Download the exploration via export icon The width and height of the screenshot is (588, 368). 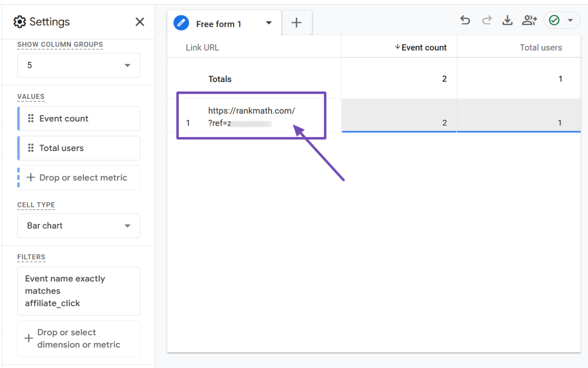click(x=508, y=20)
